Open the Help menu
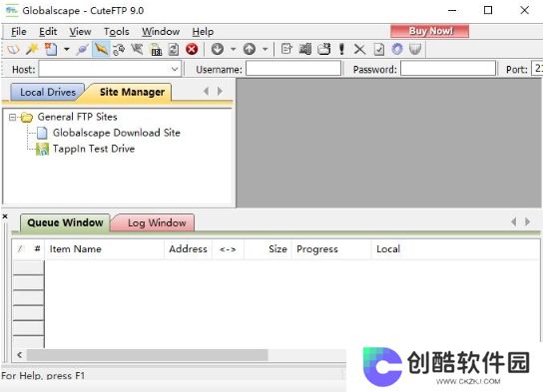Viewport: 546px width, 392px height. point(203,32)
